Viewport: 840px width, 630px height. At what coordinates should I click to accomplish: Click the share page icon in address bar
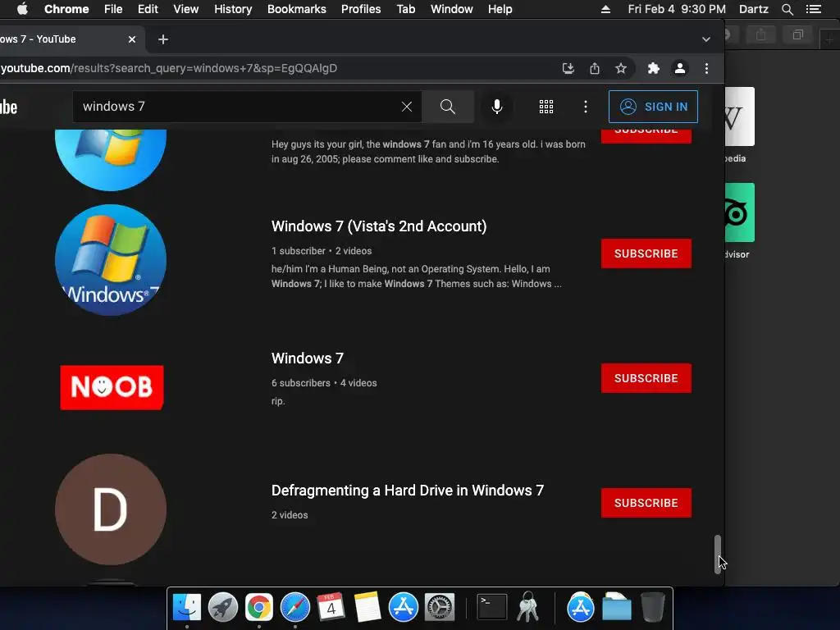595,68
